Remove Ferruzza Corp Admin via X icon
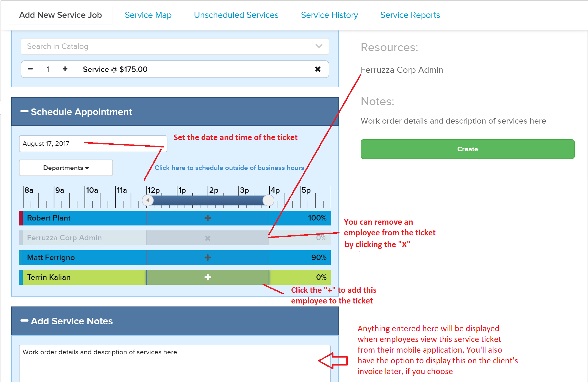The width and height of the screenshot is (588, 382). click(x=208, y=238)
